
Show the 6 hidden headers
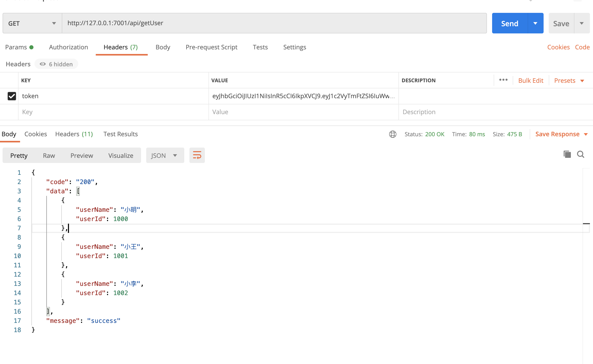click(56, 64)
